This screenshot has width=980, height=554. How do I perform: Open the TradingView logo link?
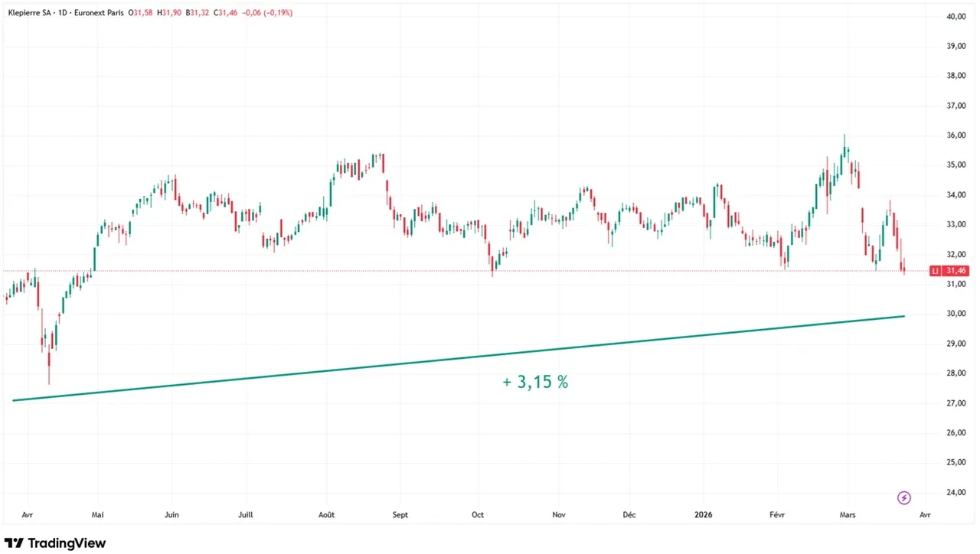[55, 543]
